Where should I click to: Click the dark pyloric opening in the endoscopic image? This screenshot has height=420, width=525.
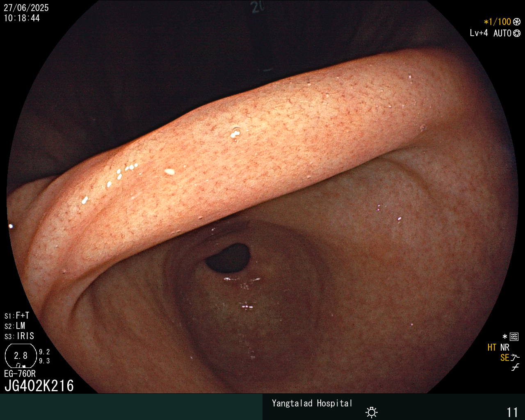pos(228,258)
